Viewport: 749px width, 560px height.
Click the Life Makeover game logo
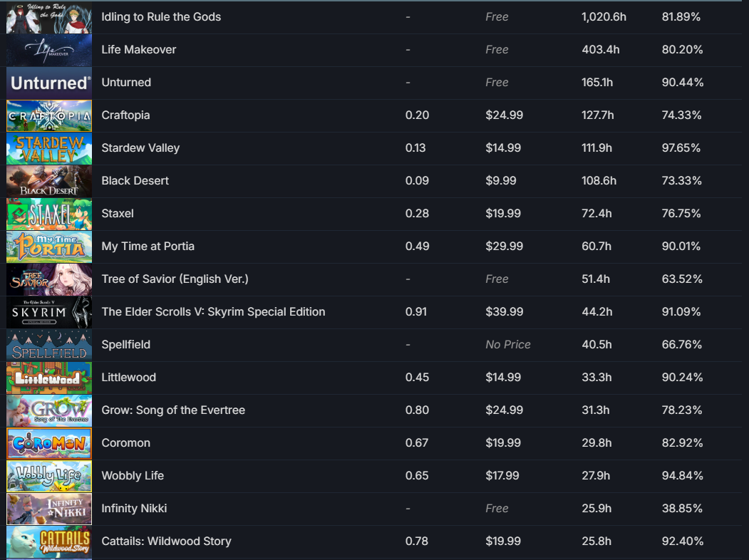[49, 50]
